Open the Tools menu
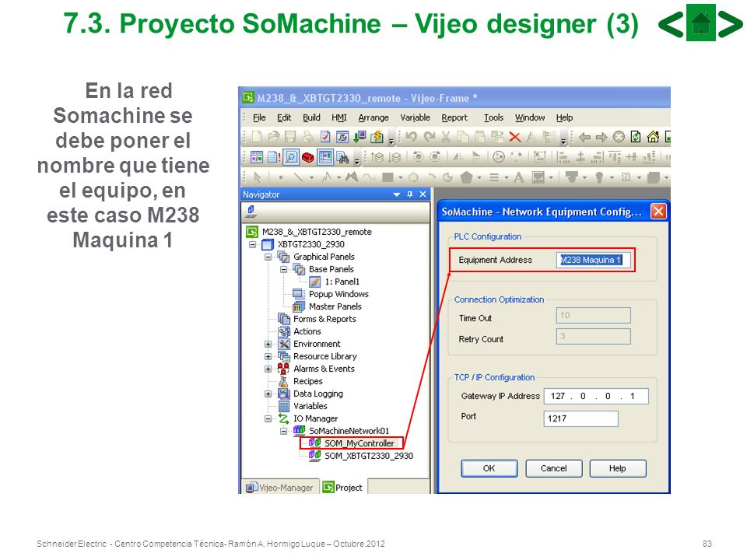 (493, 117)
